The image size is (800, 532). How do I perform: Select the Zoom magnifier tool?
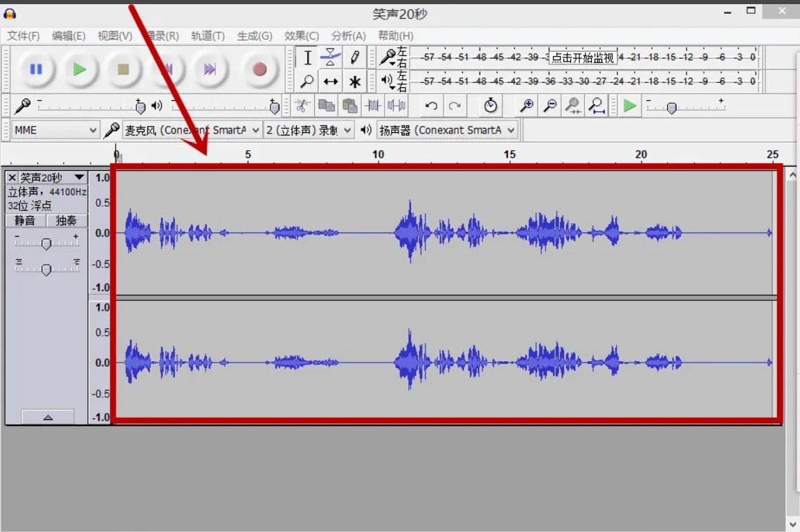tap(307, 81)
